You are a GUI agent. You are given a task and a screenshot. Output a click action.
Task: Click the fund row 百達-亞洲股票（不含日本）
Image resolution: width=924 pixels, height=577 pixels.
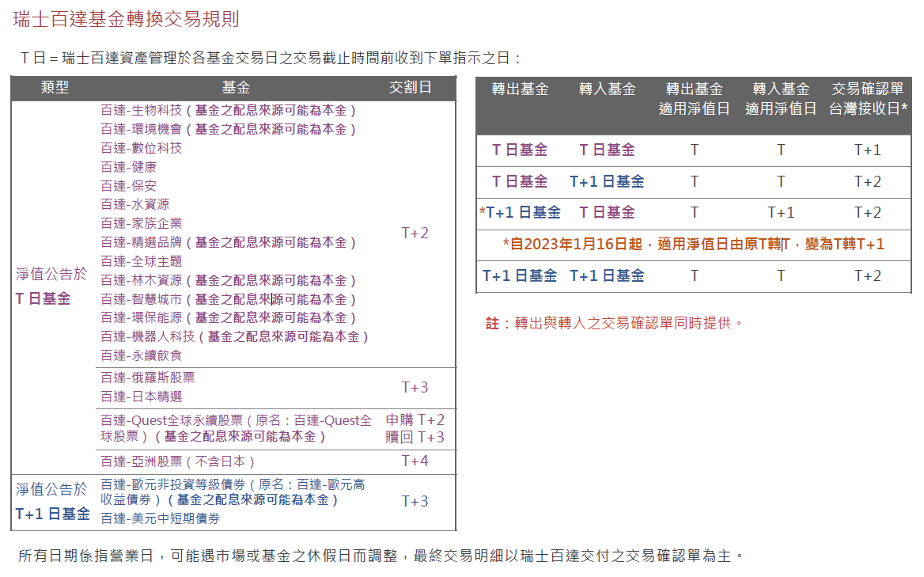[x=177, y=461]
